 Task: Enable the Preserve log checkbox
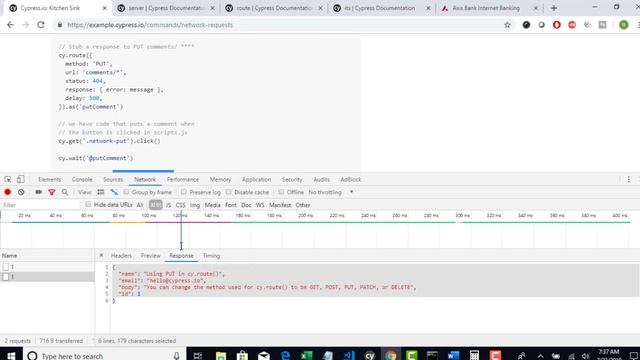184,192
